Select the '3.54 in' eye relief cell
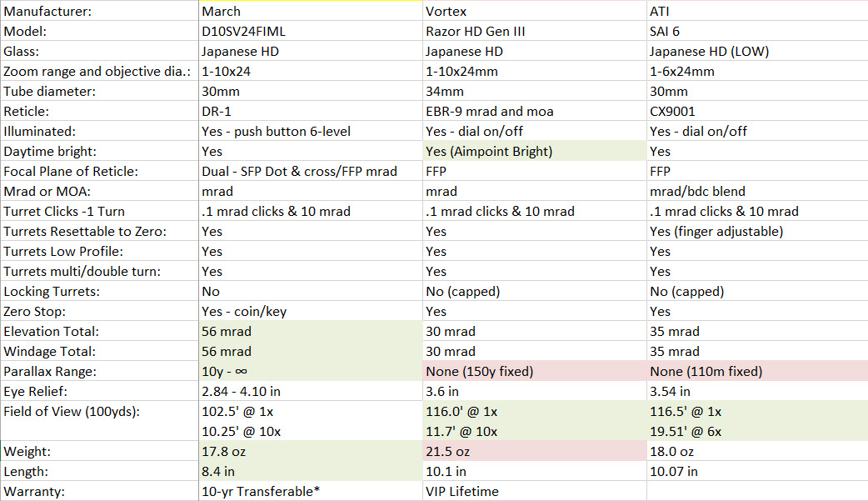 [757, 391]
